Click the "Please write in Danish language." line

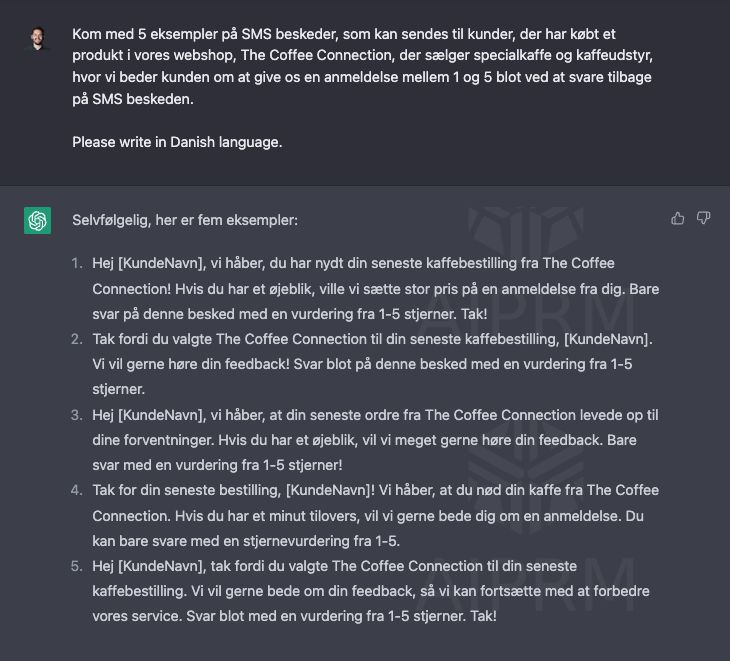(x=177, y=142)
